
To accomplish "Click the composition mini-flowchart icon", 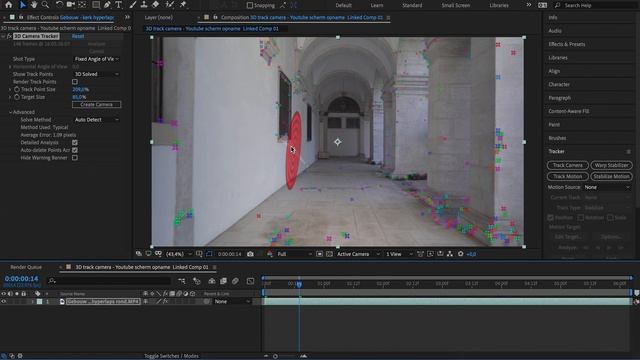I will pyautogui.click(x=182, y=281).
